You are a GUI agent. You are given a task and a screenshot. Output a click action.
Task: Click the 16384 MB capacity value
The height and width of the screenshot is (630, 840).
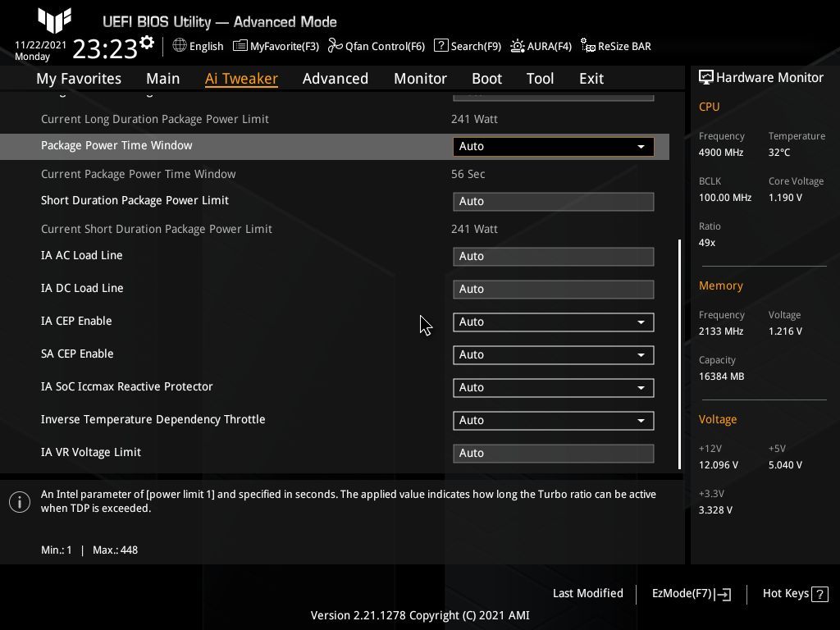pyautogui.click(x=721, y=376)
